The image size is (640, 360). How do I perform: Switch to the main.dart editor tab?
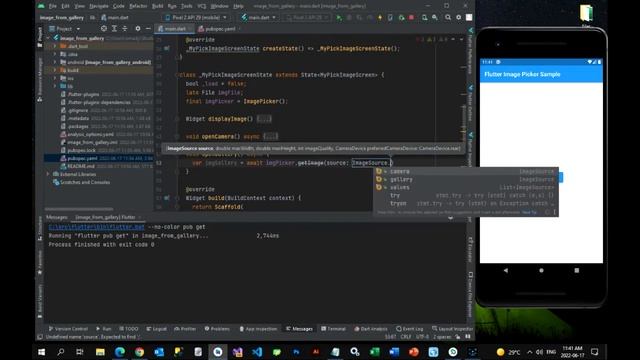tap(174, 29)
